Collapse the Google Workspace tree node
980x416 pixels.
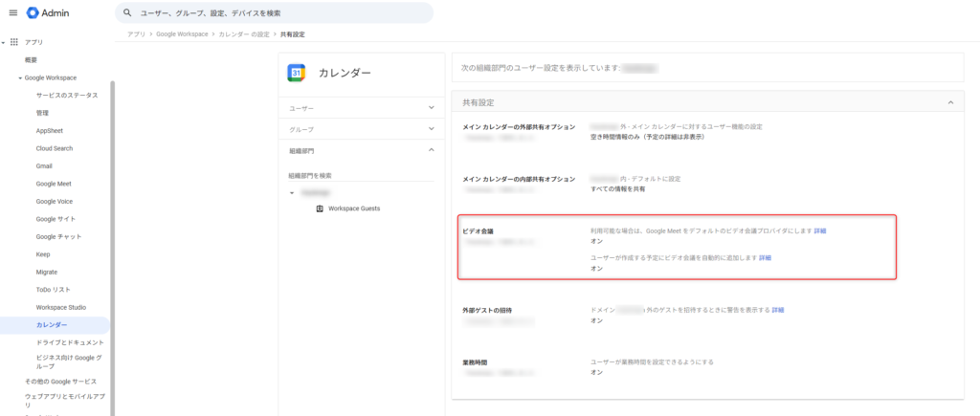(x=20, y=77)
